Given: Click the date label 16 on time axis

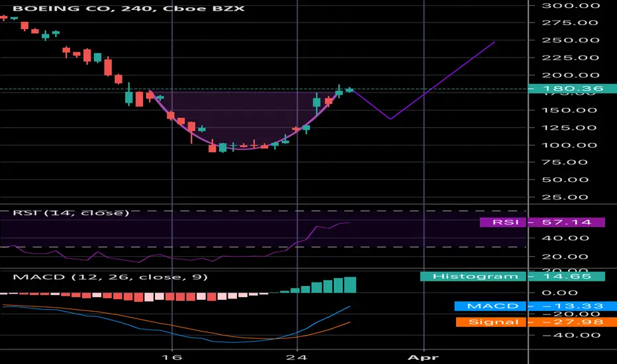Looking at the screenshot, I should coord(172,357).
